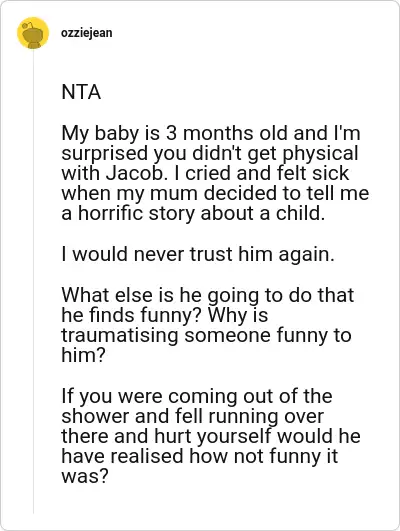Click the sentence "I would never trust him again."

[198, 254]
